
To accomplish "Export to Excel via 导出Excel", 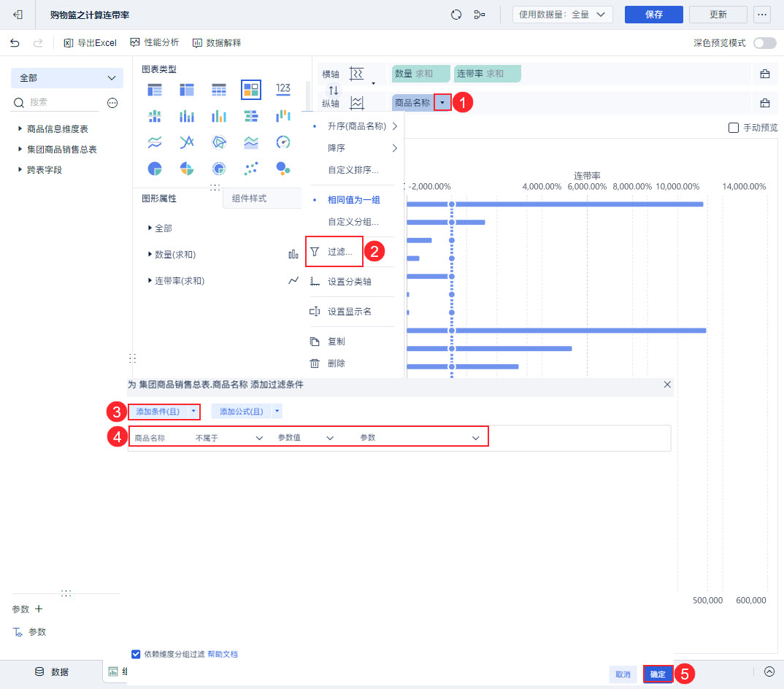I will pos(90,43).
